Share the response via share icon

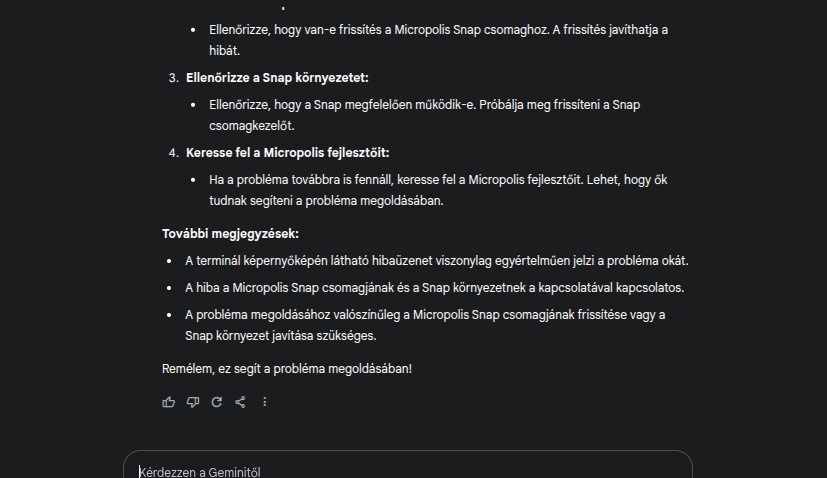[x=240, y=402]
